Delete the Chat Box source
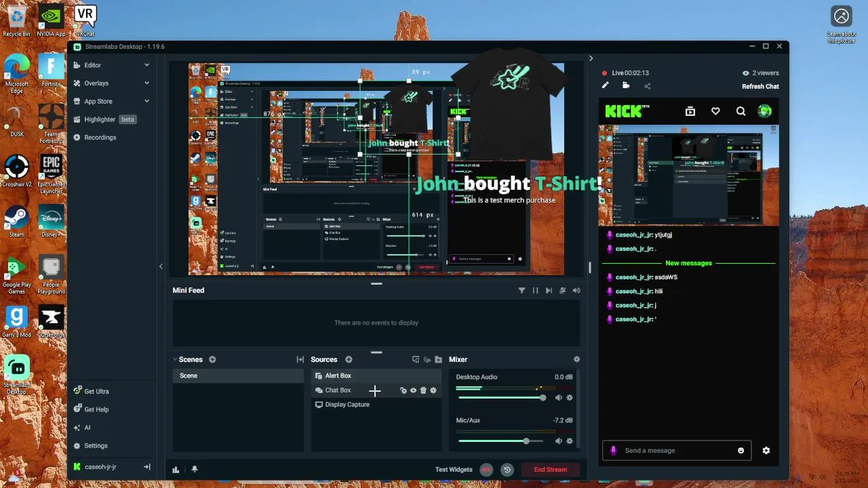 click(423, 390)
